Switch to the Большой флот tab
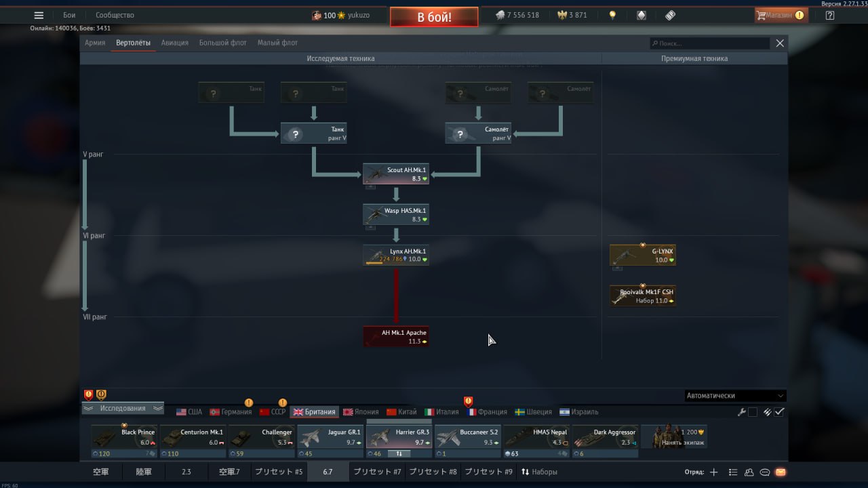 click(x=222, y=43)
